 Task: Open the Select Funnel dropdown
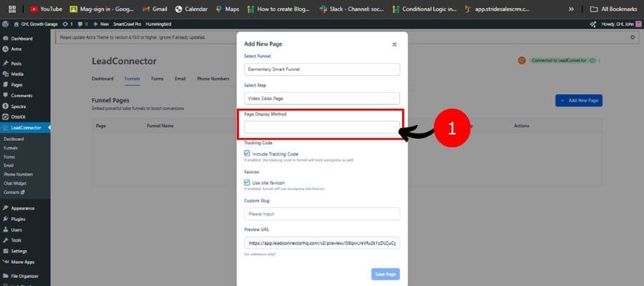click(322, 69)
